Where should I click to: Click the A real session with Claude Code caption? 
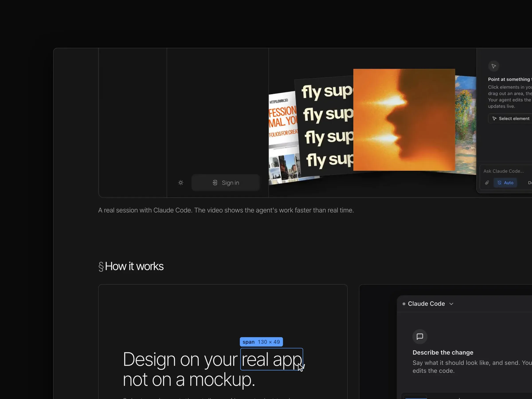click(226, 210)
